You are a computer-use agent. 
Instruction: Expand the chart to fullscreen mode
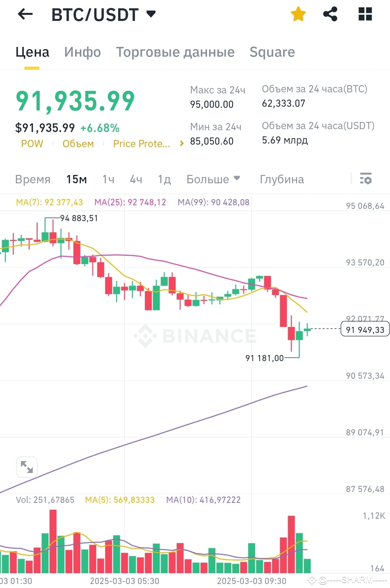pos(27,467)
